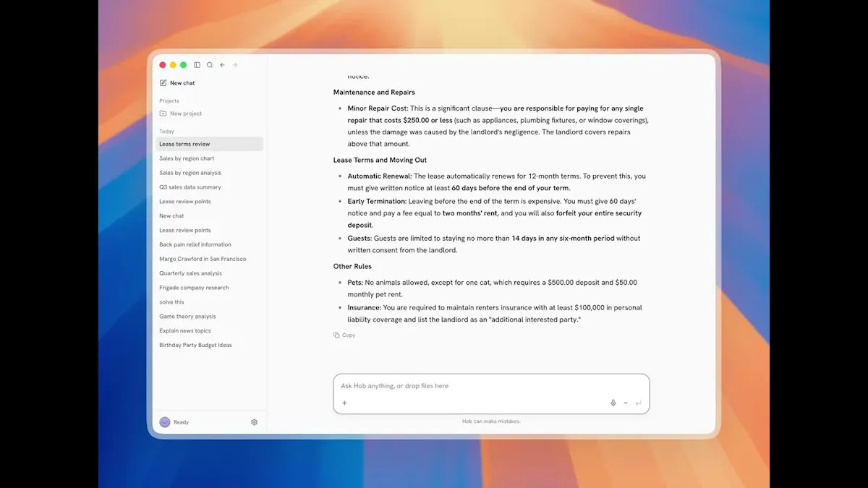Open the Sales by region chart chat
The height and width of the screenshot is (488, 868).
pyautogui.click(x=210, y=158)
